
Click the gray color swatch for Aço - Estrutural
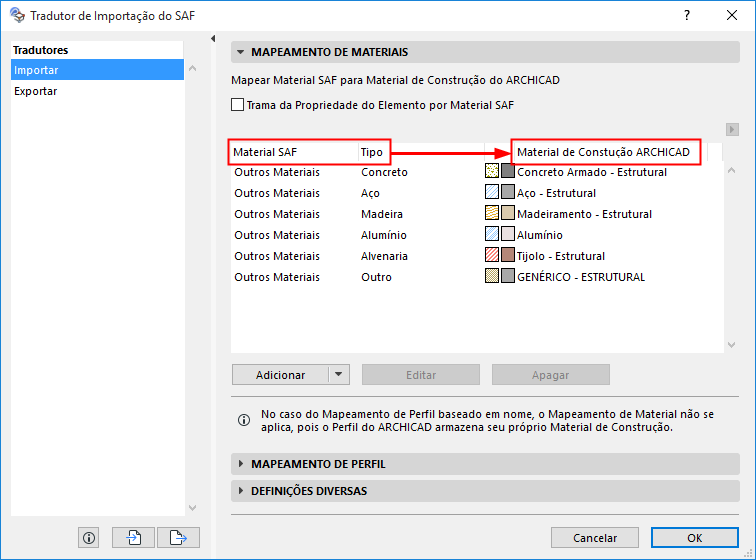coord(508,192)
